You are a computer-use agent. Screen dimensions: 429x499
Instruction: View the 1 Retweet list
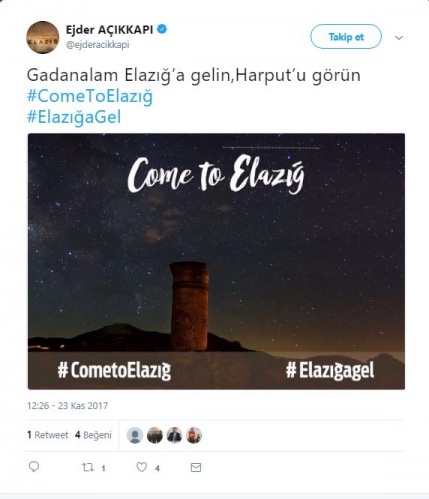pos(48,435)
